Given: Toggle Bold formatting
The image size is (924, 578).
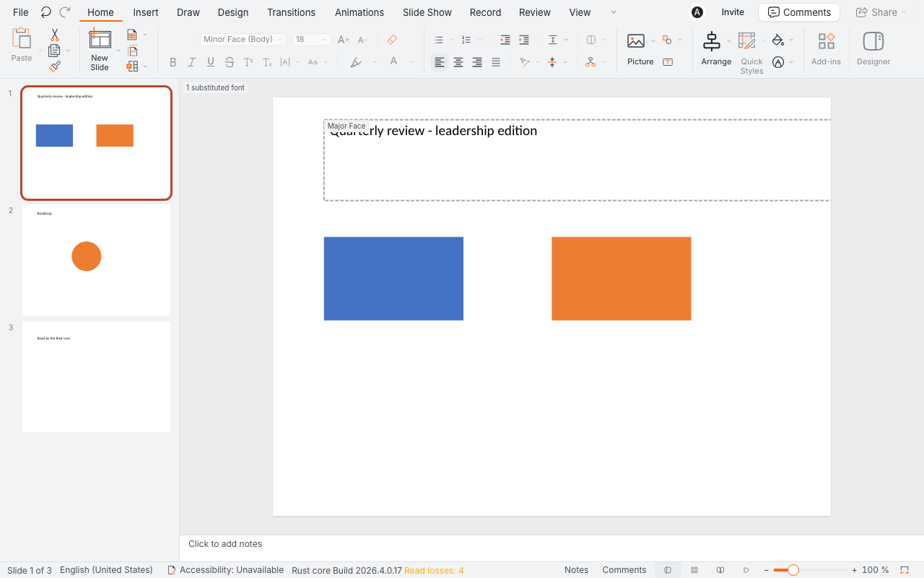Looking at the screenshot, I should click(x=173, y=62).
